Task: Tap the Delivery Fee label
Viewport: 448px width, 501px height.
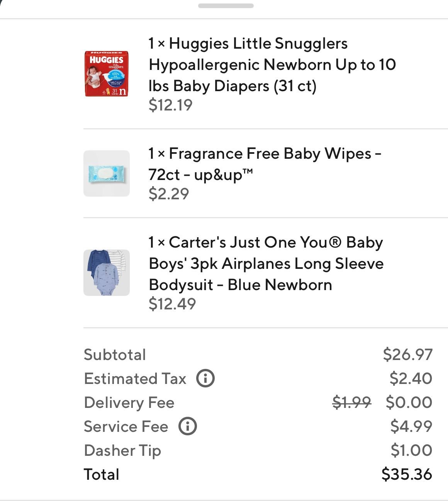Action: coord(129,402)
